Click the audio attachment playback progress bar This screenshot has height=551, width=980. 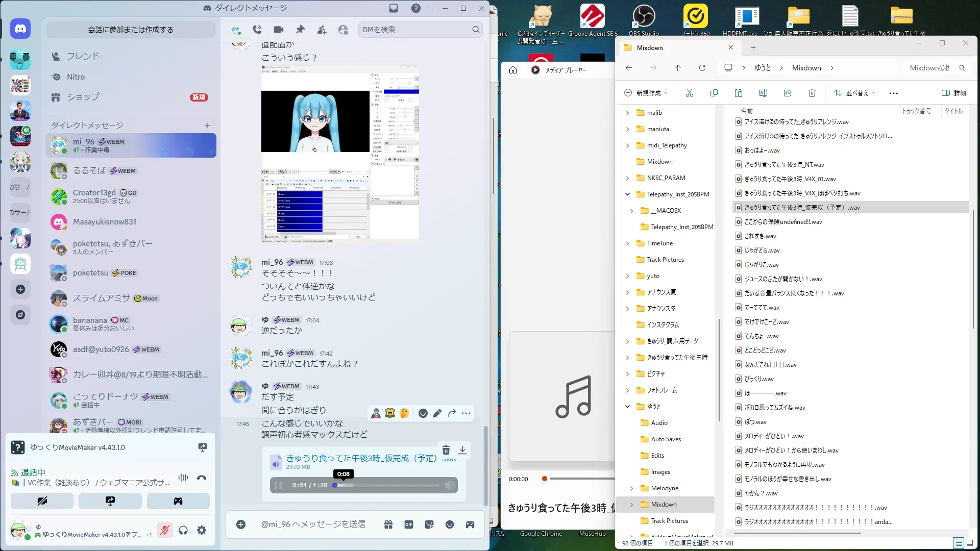coord(388,485)
